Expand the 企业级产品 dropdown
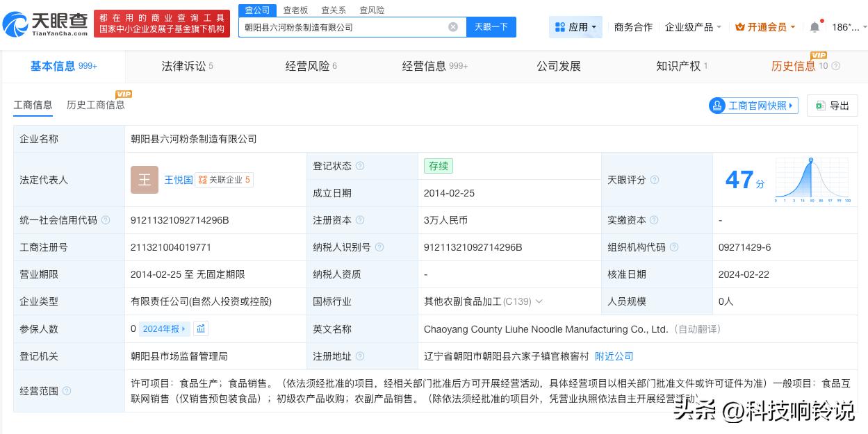Screen dimensions: 868x434 coord(693,27)
